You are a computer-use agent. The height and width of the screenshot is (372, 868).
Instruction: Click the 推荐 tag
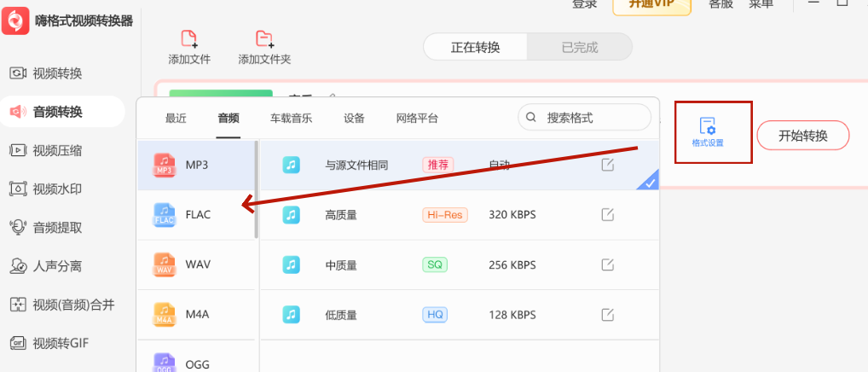click(438, 165)
